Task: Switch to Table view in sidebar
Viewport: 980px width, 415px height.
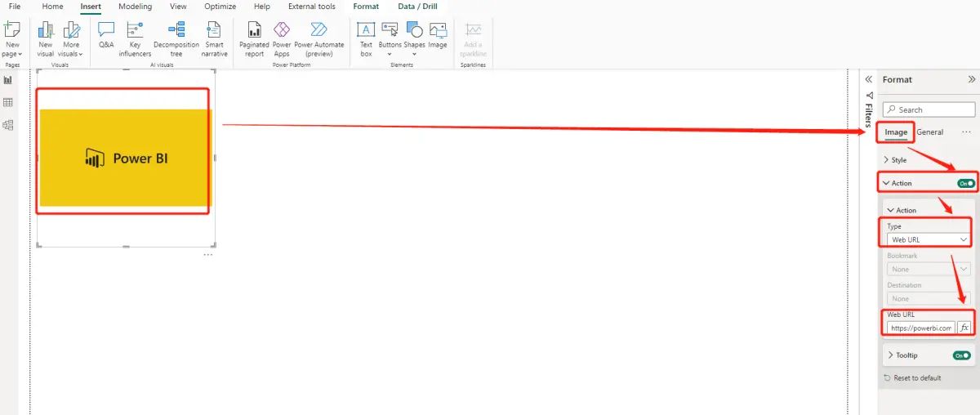Action: point(8,103)
